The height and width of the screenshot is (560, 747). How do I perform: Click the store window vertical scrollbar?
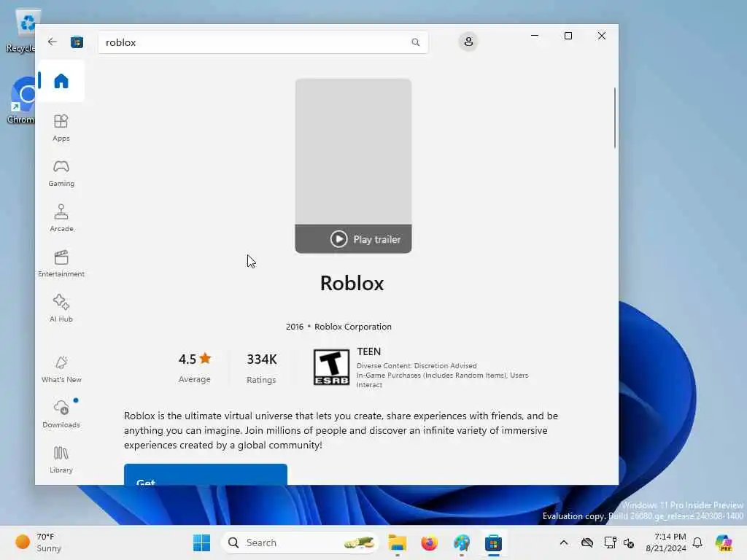point(614,117)
